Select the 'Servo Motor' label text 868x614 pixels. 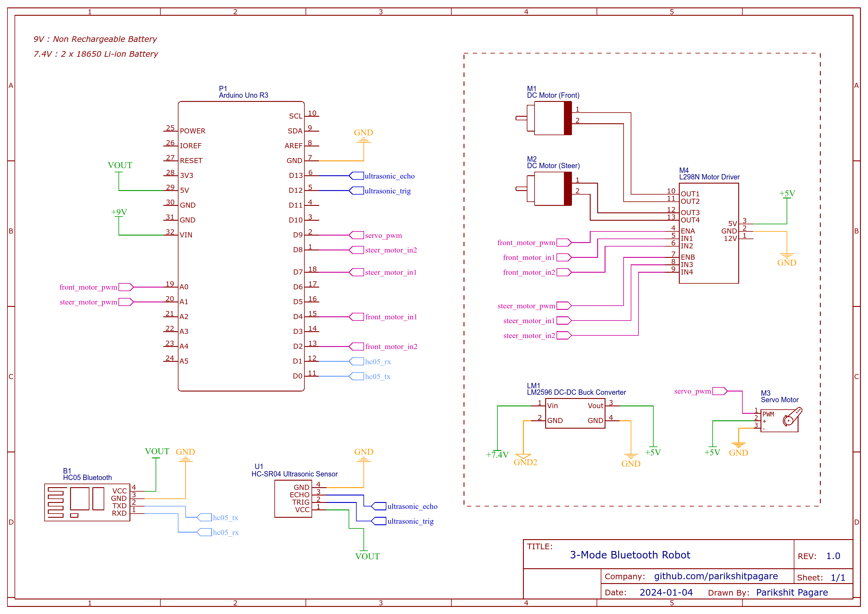pyautogui.click(x=780, y=400)
